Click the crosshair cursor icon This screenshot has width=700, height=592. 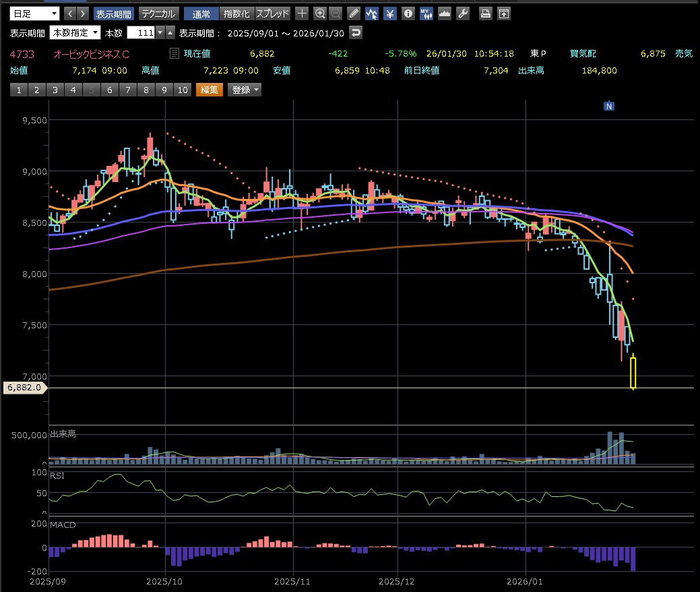303,13
